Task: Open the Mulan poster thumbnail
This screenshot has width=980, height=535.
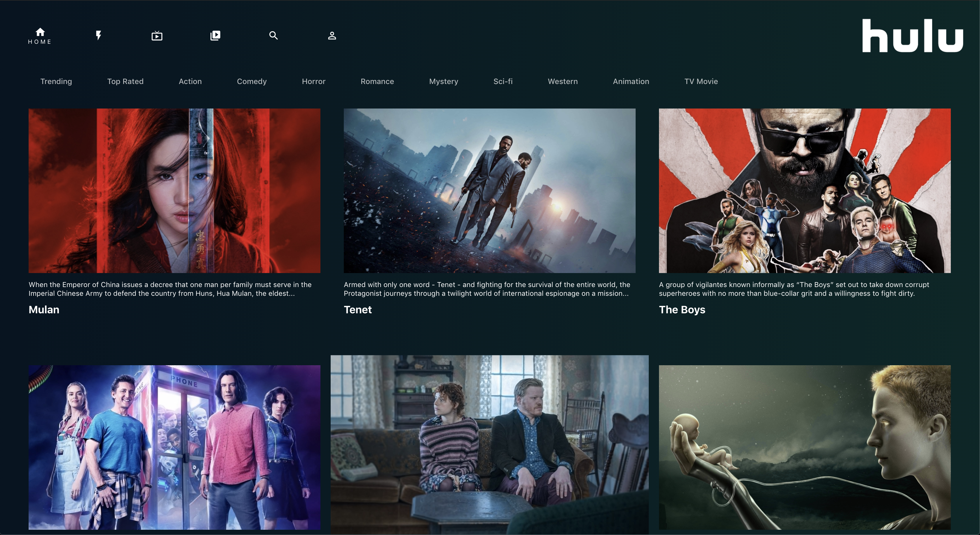Action: coord(174,190)
